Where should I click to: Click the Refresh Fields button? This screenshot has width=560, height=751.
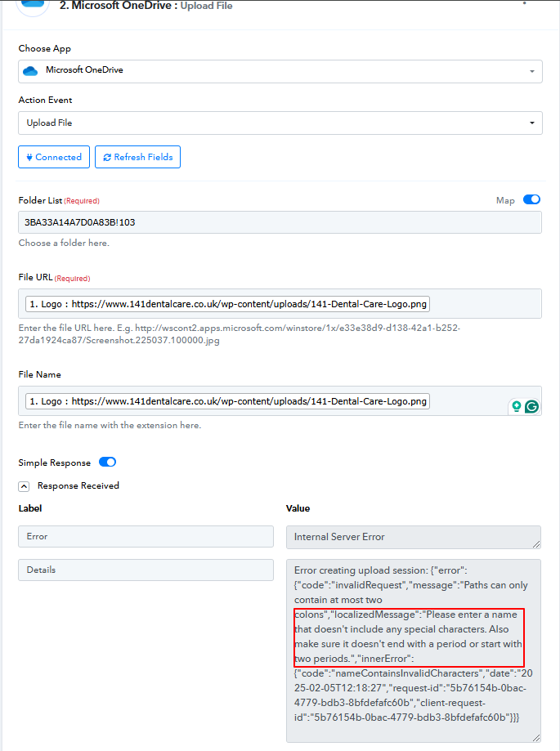(x=138, y=157)
